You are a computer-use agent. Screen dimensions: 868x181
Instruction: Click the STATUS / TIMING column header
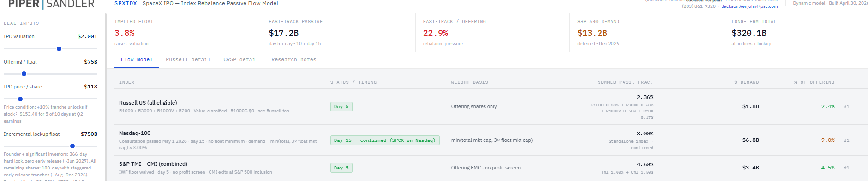tap(353, 82)
